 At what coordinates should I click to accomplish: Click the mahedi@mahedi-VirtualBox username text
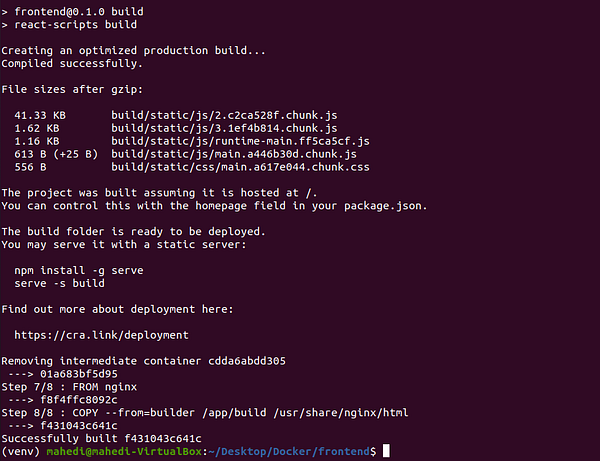124,451
